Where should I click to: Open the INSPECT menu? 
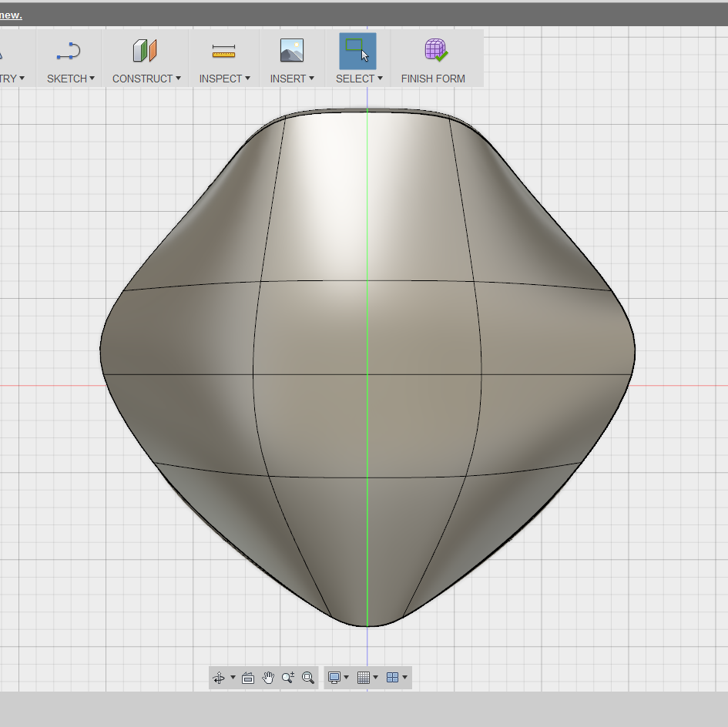click(x=225, y=79)
